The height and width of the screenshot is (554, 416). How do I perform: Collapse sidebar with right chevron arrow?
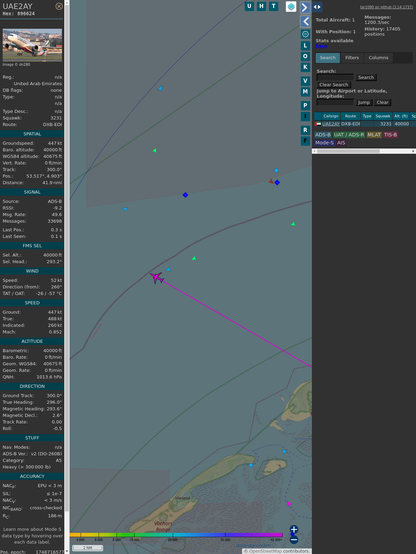(x=305, y=7)
